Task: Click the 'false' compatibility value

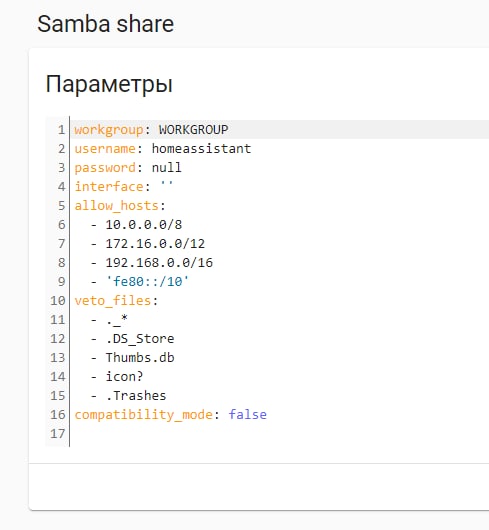Action: pos(248,414)
